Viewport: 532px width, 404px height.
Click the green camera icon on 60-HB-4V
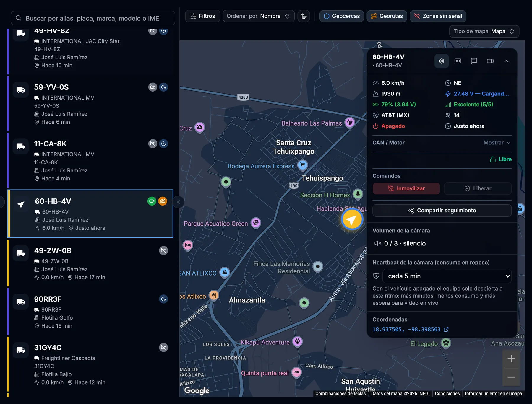point(152,201)
